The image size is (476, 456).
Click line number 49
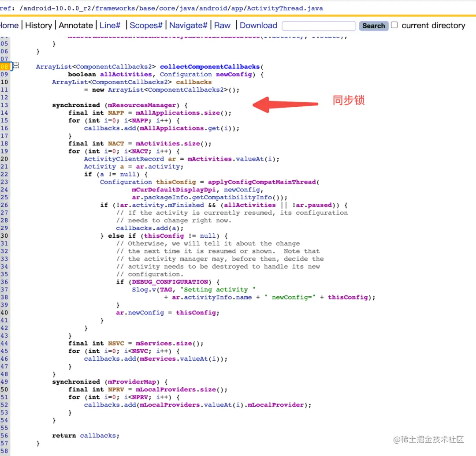4,381
